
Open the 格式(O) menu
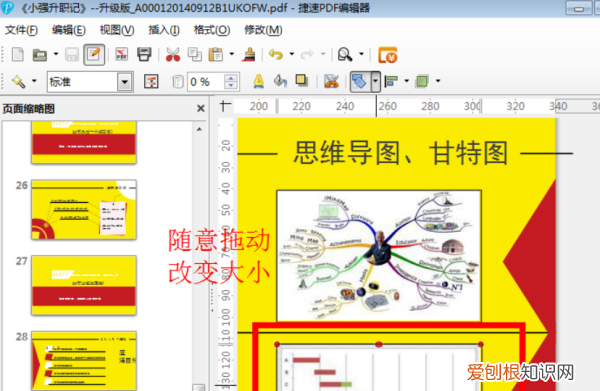click(212, 30)
